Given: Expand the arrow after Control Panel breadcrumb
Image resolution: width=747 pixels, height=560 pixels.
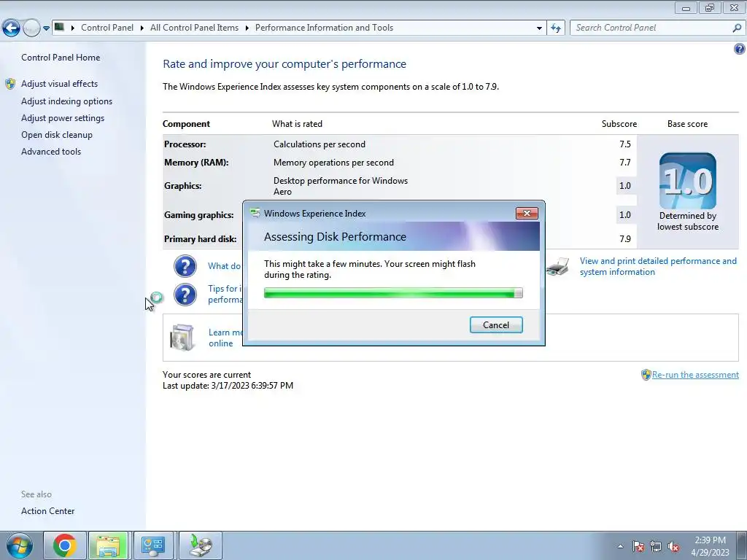Looking at the screenshot, I should coord(142,28).
